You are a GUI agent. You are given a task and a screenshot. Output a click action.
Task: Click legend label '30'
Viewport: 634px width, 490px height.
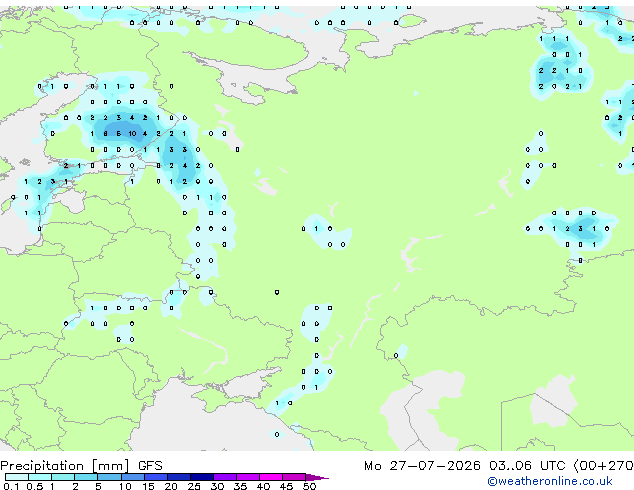pyautogui.click(x=217, y=486)
